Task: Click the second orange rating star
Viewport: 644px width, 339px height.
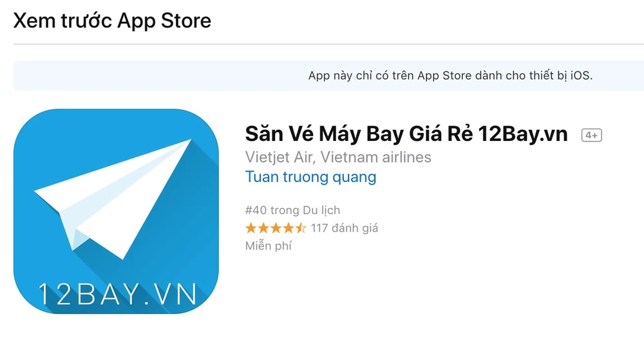Action: click(263, 228)
